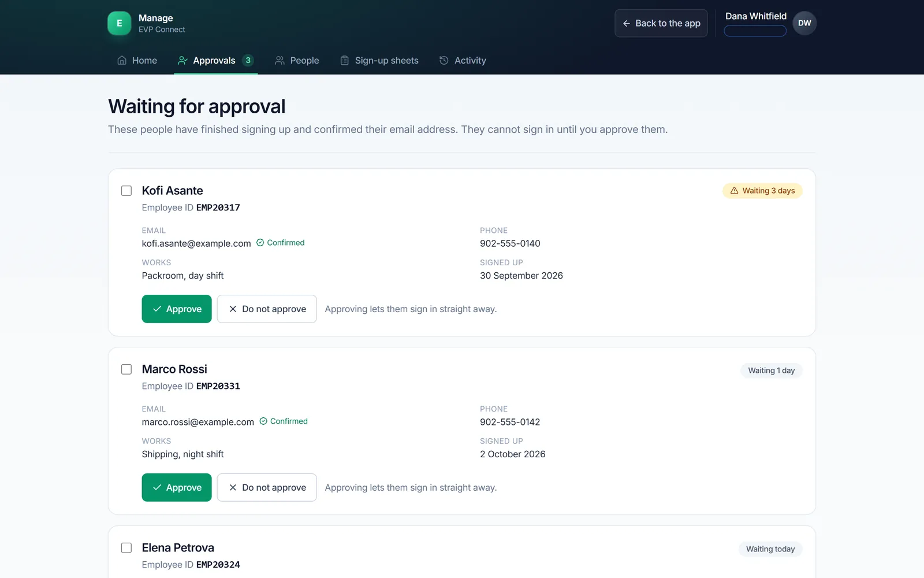
Task: Go to the Sign-up sheets tab
Action: (379, 60)
